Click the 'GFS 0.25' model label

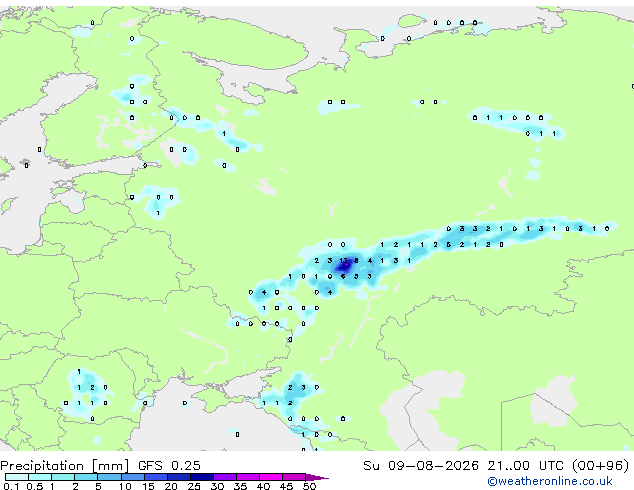point(169,466)
